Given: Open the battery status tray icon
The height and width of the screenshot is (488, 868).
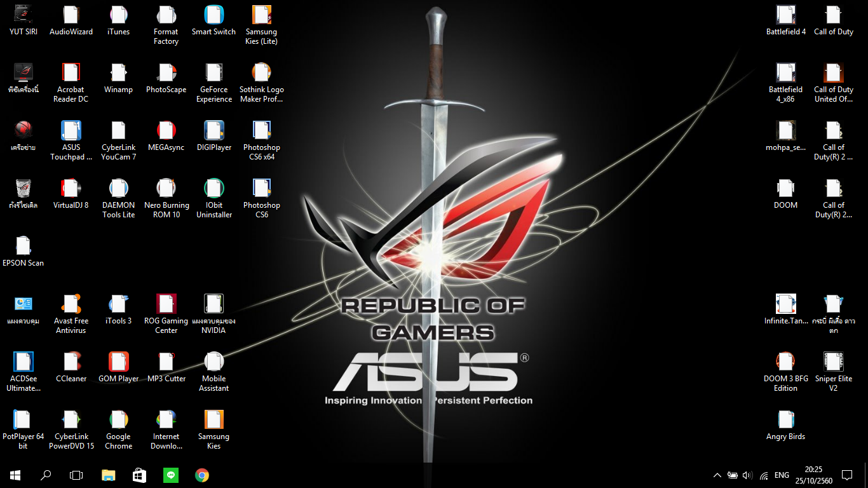Looking at the screenshot, I should tap(733, 475).
